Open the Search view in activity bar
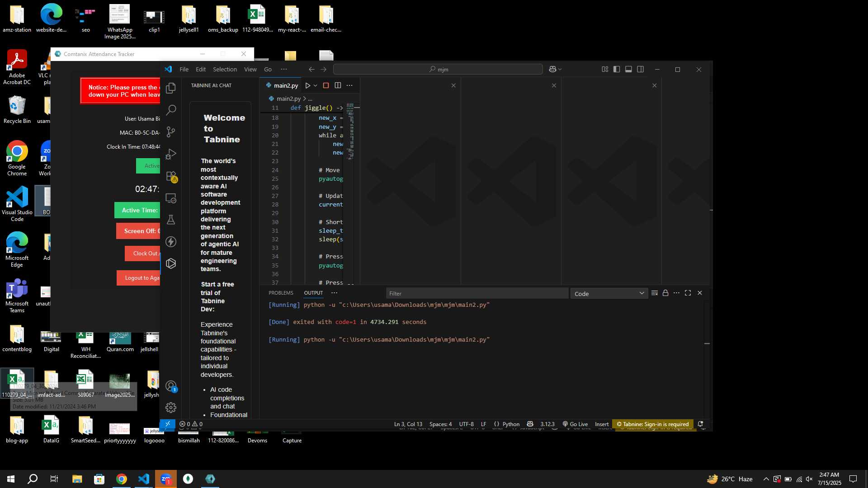Image resolution: width=868 pixels, height=488 pixels. pos(171,110)
